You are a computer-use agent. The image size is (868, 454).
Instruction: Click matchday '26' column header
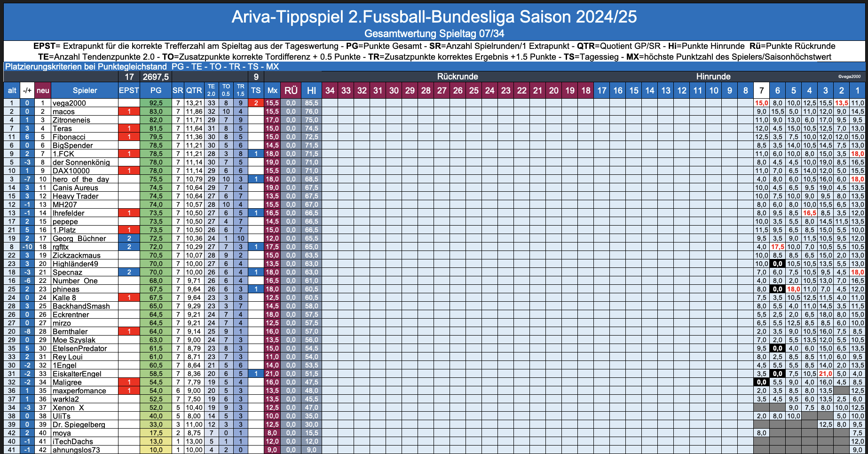coord(458,91)
